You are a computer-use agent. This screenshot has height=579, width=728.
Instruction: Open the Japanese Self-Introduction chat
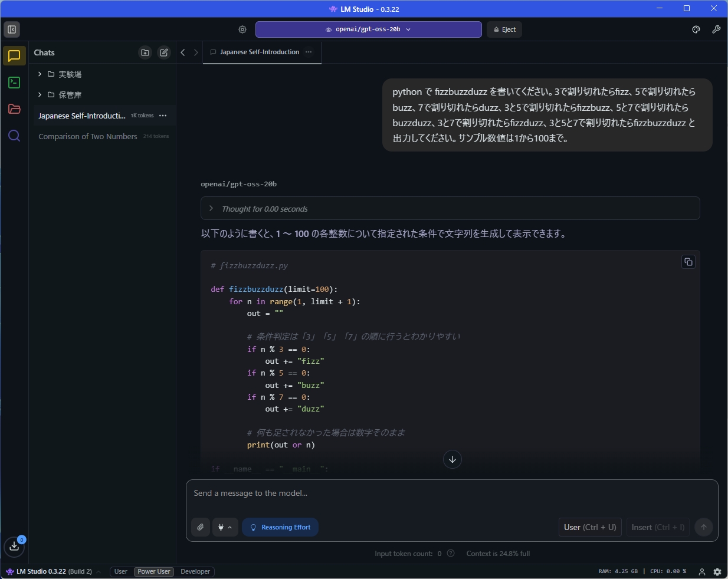click(83, 116)
